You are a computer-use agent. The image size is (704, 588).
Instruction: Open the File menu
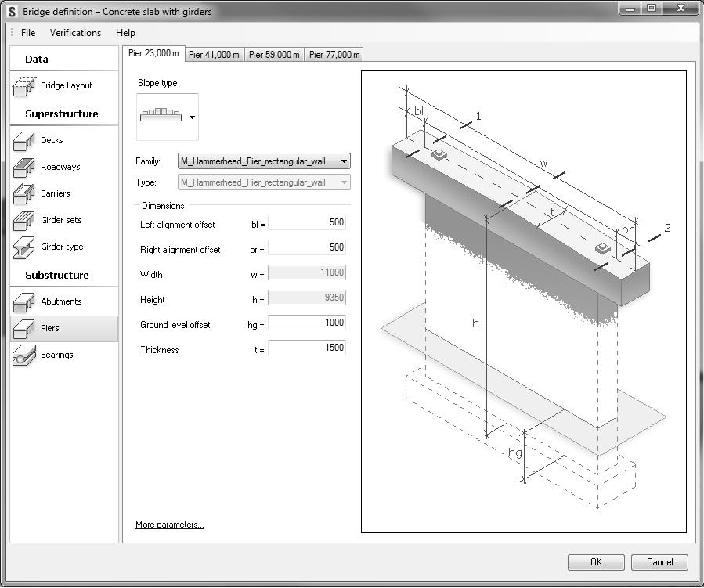point(28,33)
